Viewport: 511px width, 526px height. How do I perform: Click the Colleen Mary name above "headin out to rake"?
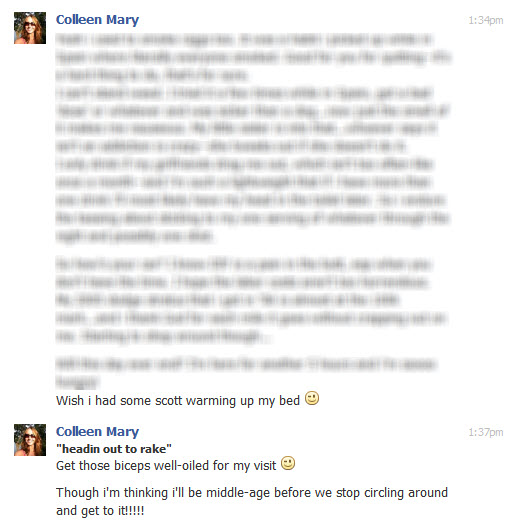coord(97,432)
